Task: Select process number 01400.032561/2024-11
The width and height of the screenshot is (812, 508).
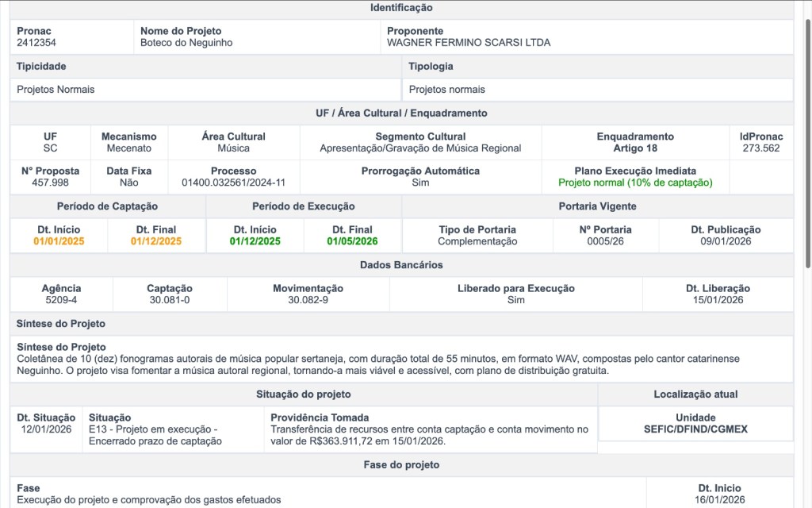Action: (233, 183)
